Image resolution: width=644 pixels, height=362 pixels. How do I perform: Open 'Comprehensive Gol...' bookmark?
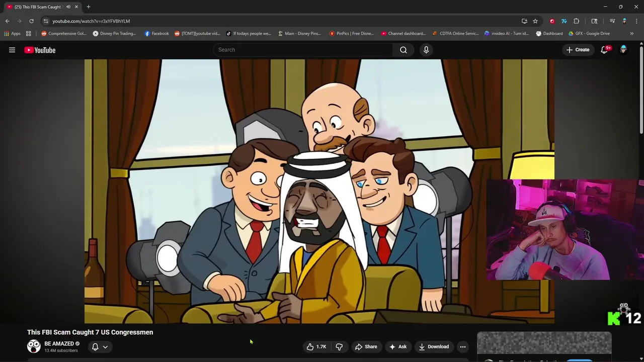(63, 34)
